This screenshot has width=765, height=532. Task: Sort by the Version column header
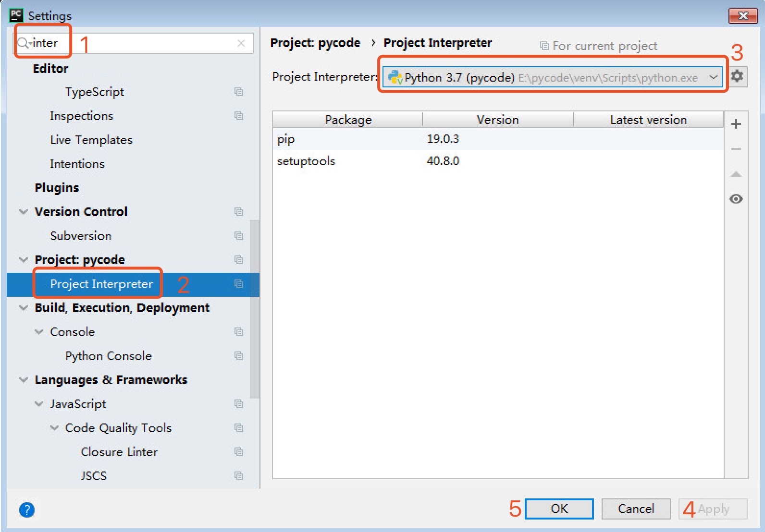(x=498, y=120)
